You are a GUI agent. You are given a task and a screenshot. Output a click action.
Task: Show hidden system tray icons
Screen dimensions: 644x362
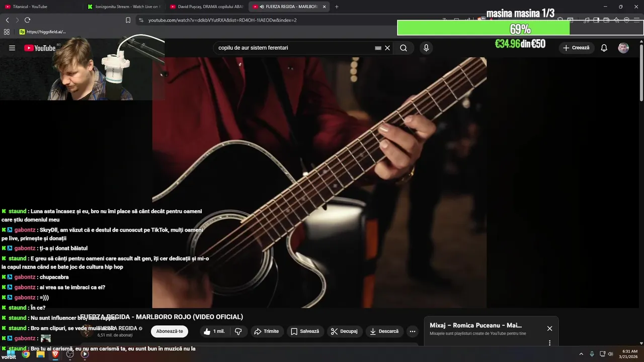pyautogui.click(x=581, y=354)
